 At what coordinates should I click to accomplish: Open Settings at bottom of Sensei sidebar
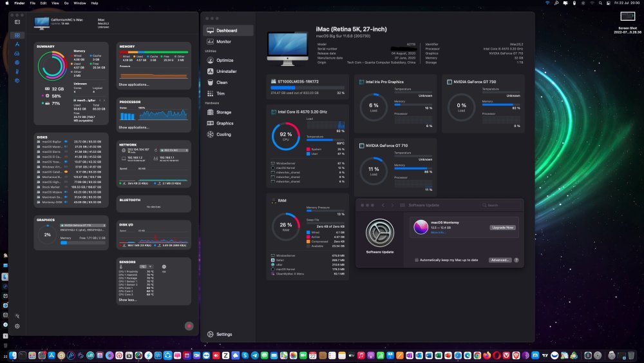(220, 334)
